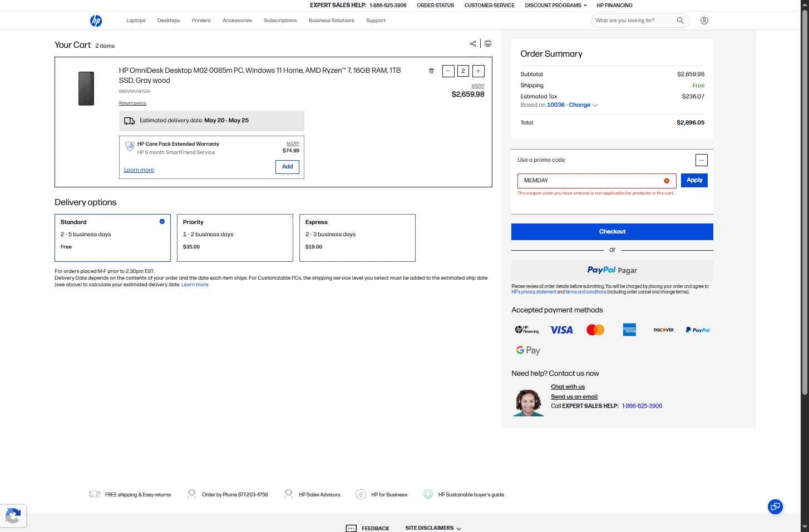The width and height of the screenshot is (809, 532).
Task: Click the HP logo home icon
Action: tap(96, 21)
